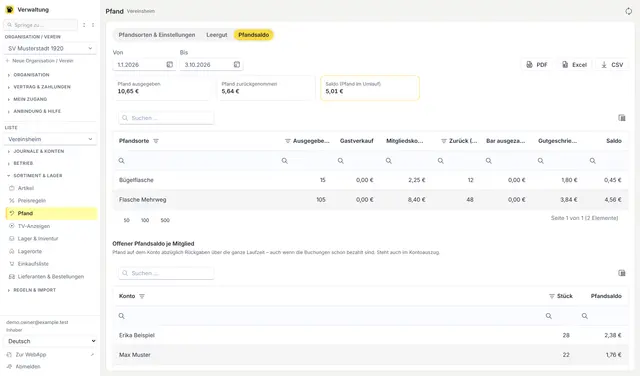Sort by the Gastverkauf column header
640x376 pixels.
(x=356, y=141)
